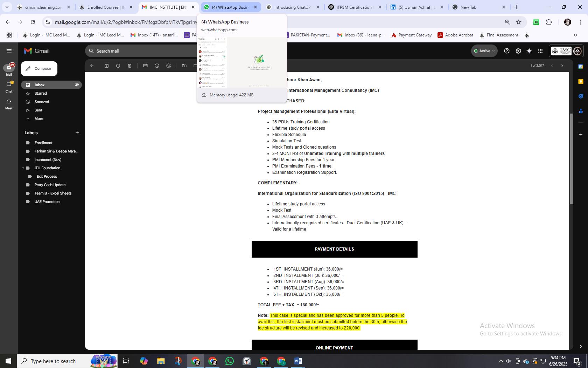
Task: Show hidden system tray icons
Action: (500, 361)
